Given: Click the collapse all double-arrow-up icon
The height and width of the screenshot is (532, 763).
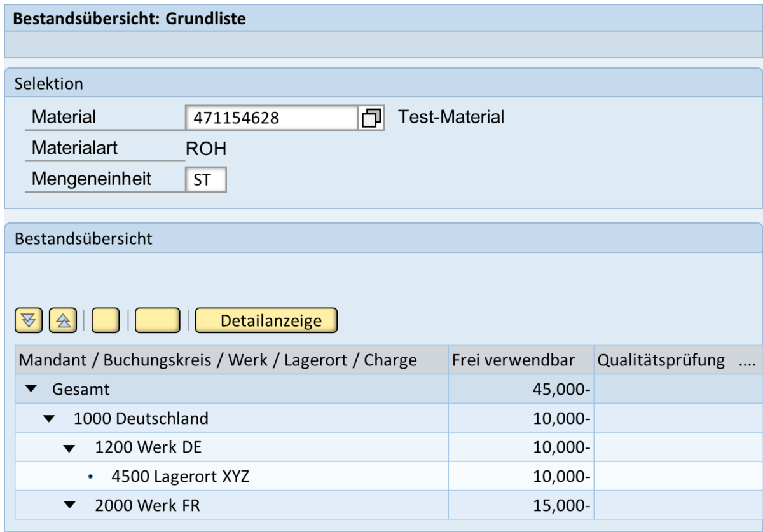Looking at the screenshot, I should (x=63, y=320).
